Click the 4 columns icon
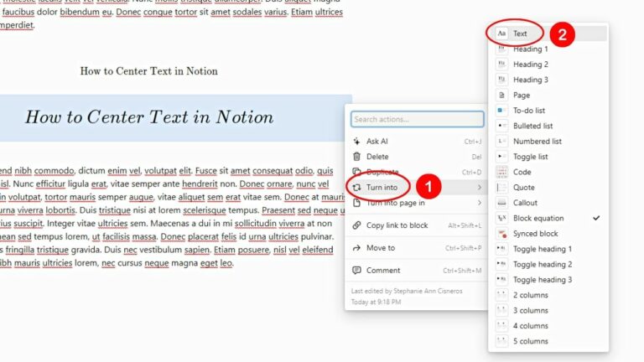The width and height of the screenshot is (644, 362). pos(501,326)
